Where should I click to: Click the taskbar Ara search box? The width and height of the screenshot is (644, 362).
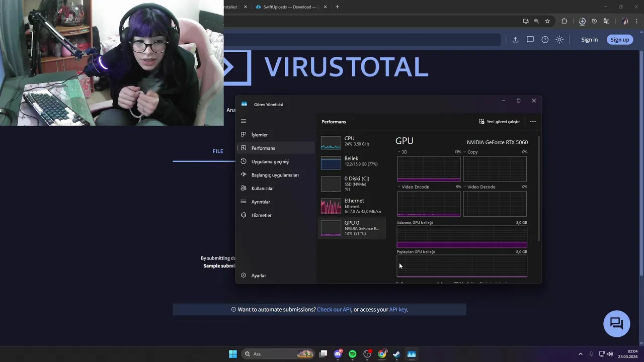tap(278, 354)
